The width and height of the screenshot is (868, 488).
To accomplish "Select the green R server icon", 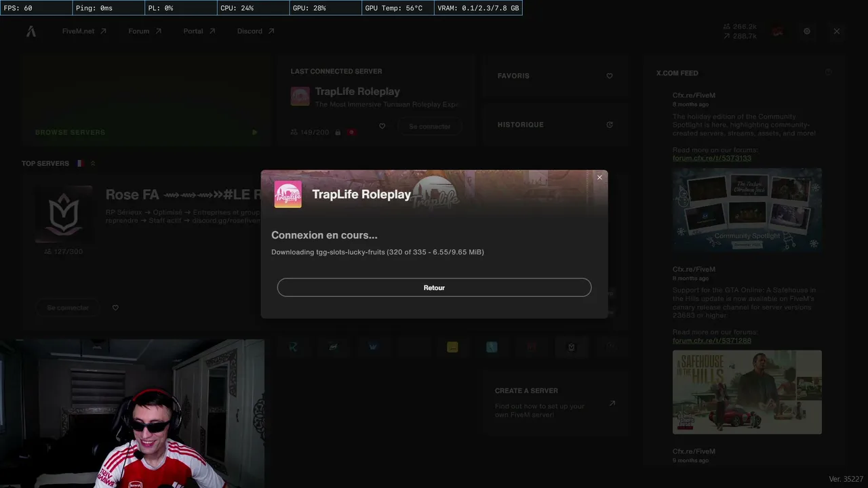I will [293, 347].
